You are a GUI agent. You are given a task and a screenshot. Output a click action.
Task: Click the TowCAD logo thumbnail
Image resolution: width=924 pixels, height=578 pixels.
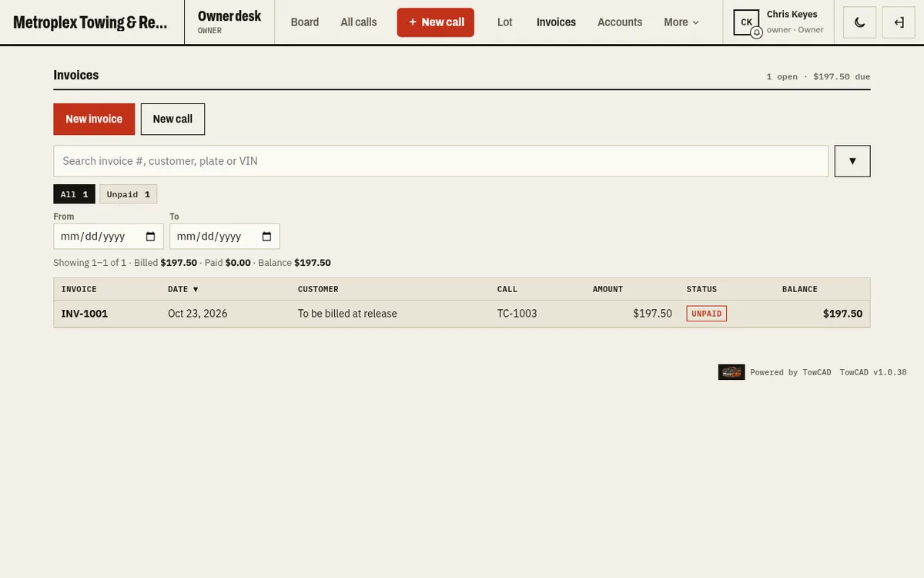(731, 372)
